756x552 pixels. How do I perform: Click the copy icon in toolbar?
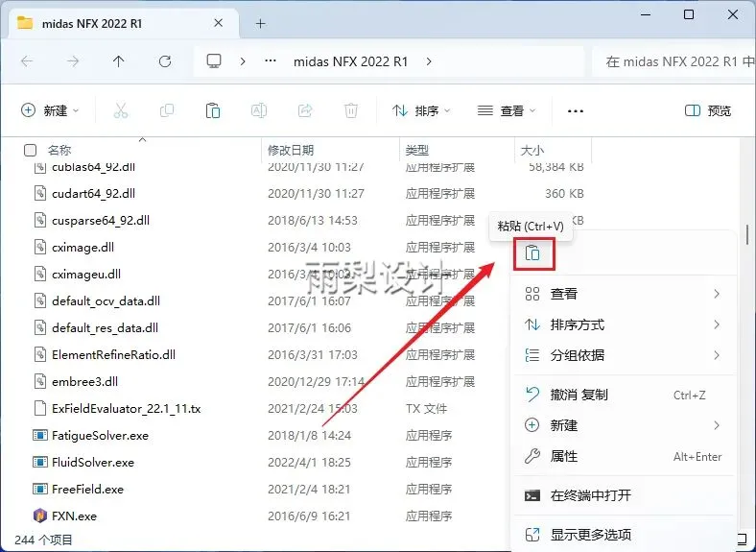pos(167,110)
